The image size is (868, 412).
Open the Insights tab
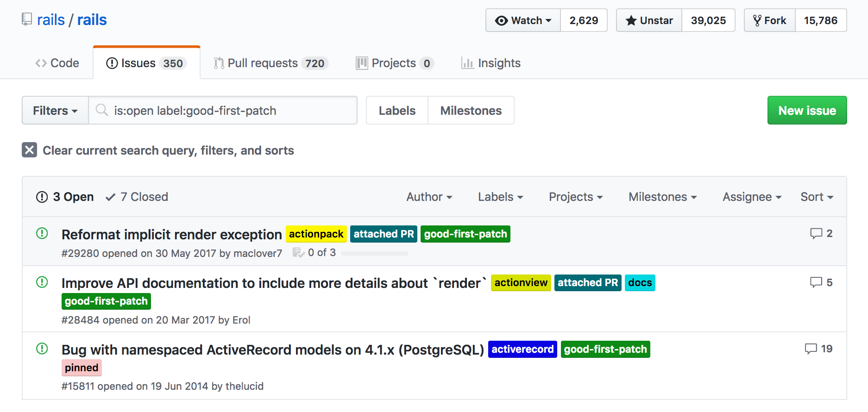(x=491, y=63)
